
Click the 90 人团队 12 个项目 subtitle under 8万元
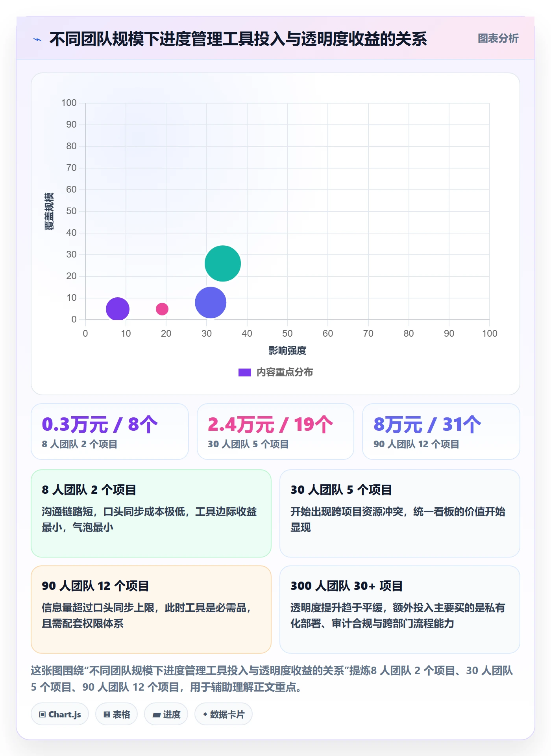416,445
